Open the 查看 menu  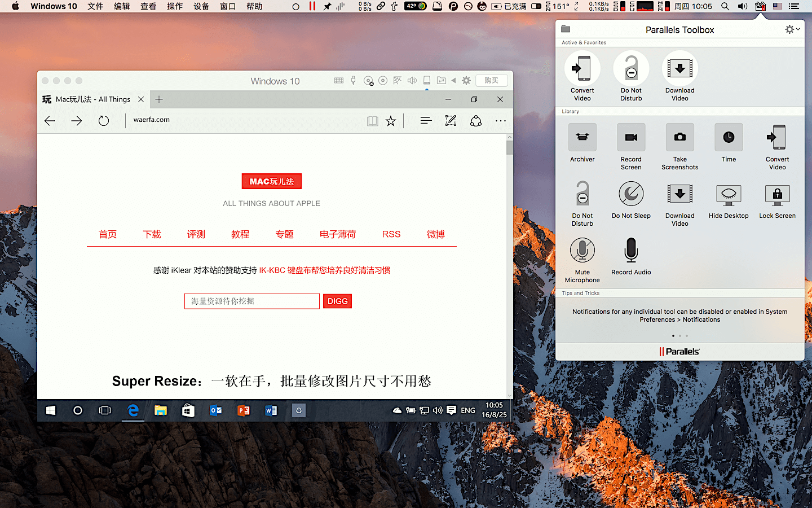[x=148, y=6]
